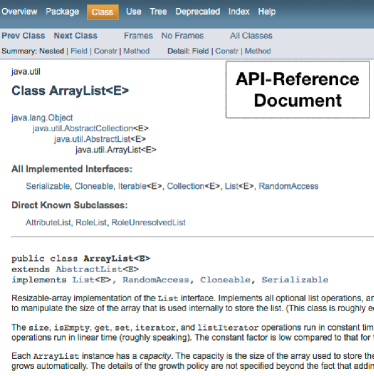
Task: Go to Next Class
Action: click(76, 36)
